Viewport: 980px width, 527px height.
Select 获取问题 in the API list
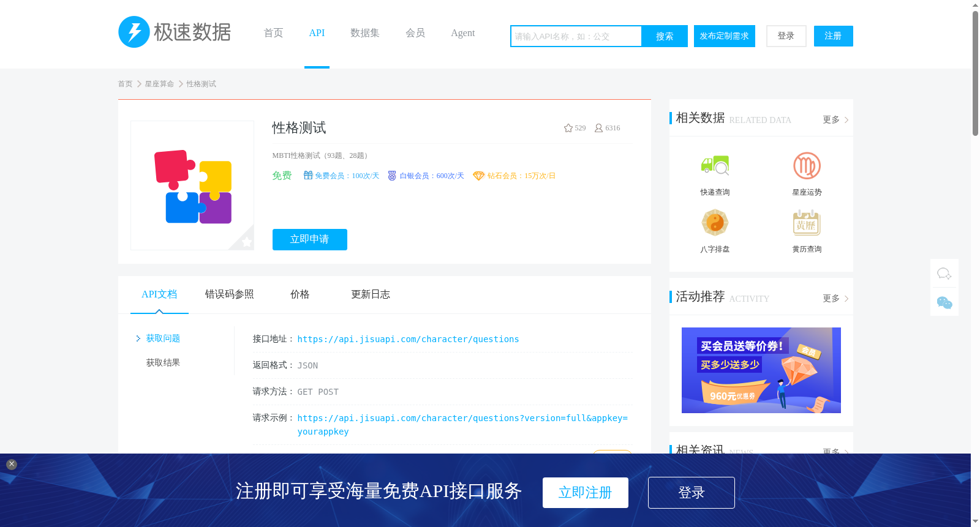(x=163, y=338)
